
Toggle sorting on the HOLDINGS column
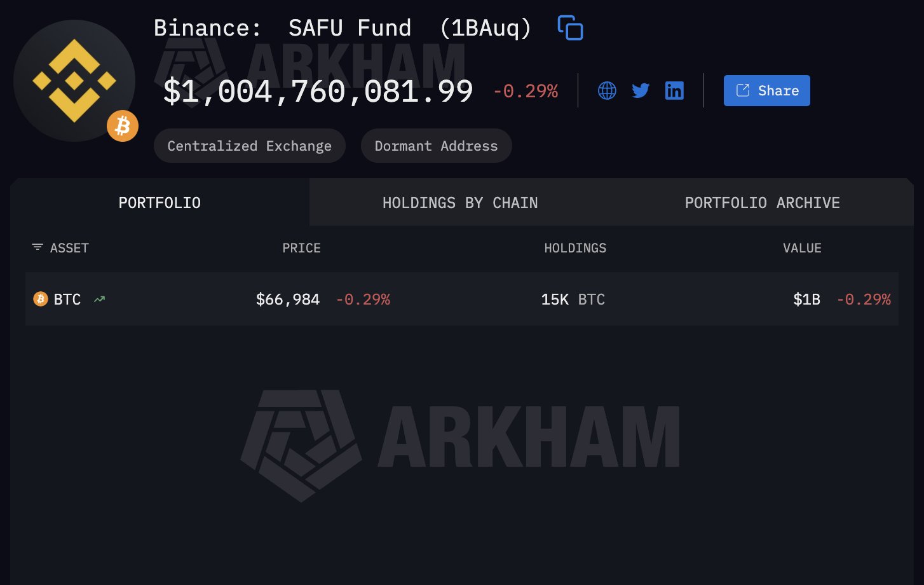(x=575, y=248)
